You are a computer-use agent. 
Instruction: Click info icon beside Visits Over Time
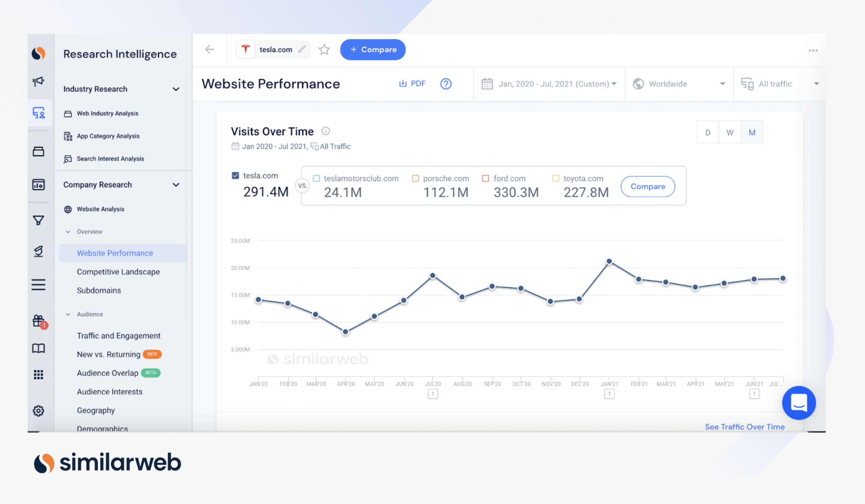pyautogui.click(x=325, y=131)
